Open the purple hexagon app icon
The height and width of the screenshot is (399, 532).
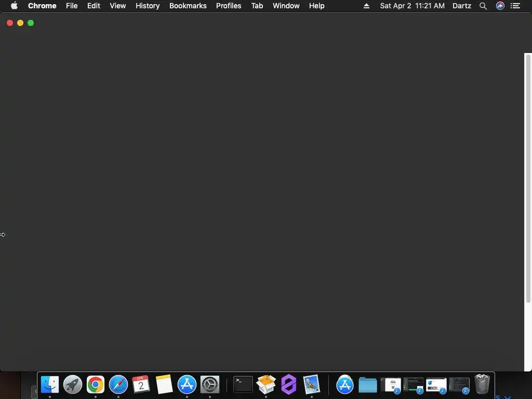click(x=289, y=385)
